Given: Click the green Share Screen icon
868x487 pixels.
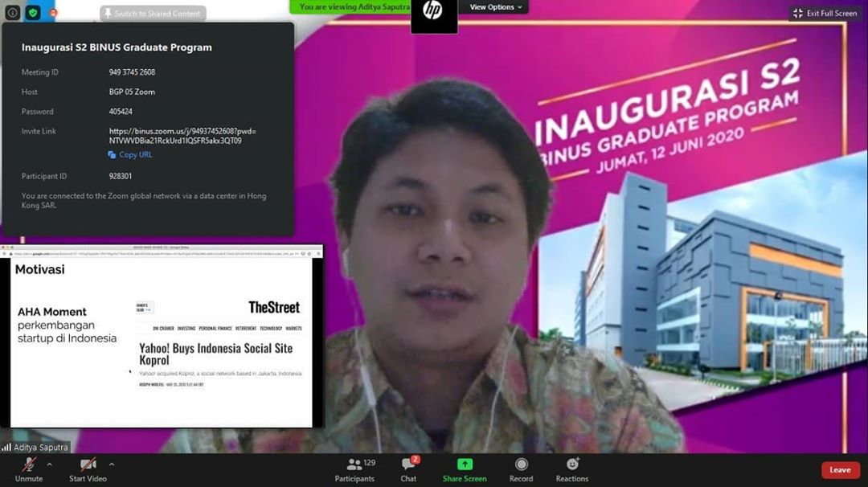Looking at the screenshot, I should [x=465, y=464].
